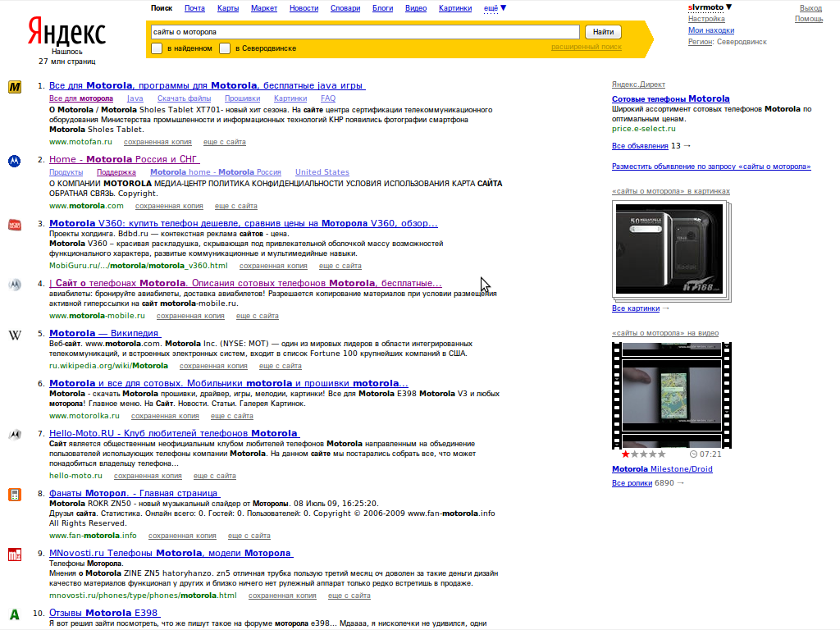This screenshot has width=840, height=630.
Task: Change region via the Регион link
Action: click(701, 41)
